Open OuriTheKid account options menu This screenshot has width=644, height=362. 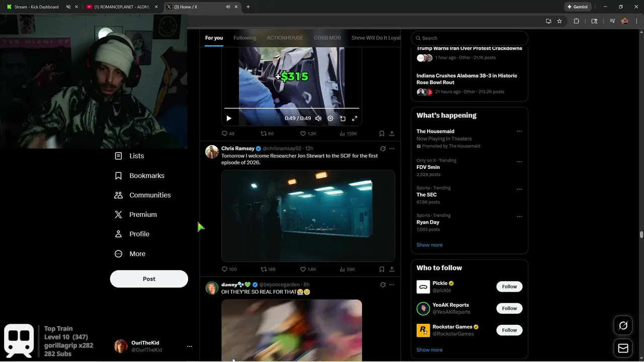click(190, 346)
